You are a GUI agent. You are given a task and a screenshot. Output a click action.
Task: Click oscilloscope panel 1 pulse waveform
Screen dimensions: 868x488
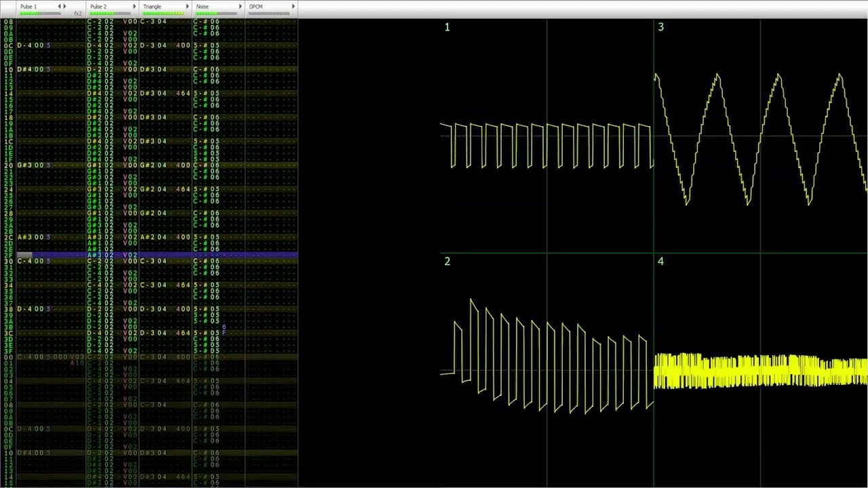pyautogui.click(x=547, y=145)
